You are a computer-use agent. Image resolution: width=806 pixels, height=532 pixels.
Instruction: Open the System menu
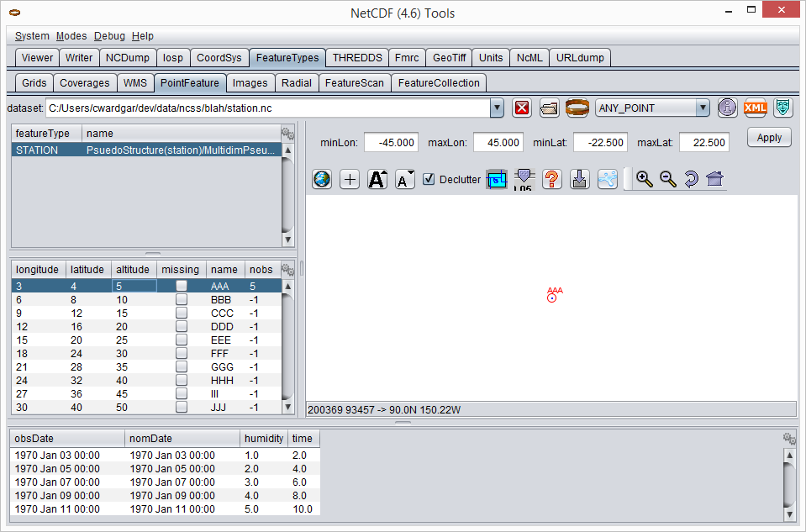tap(32, 36)
